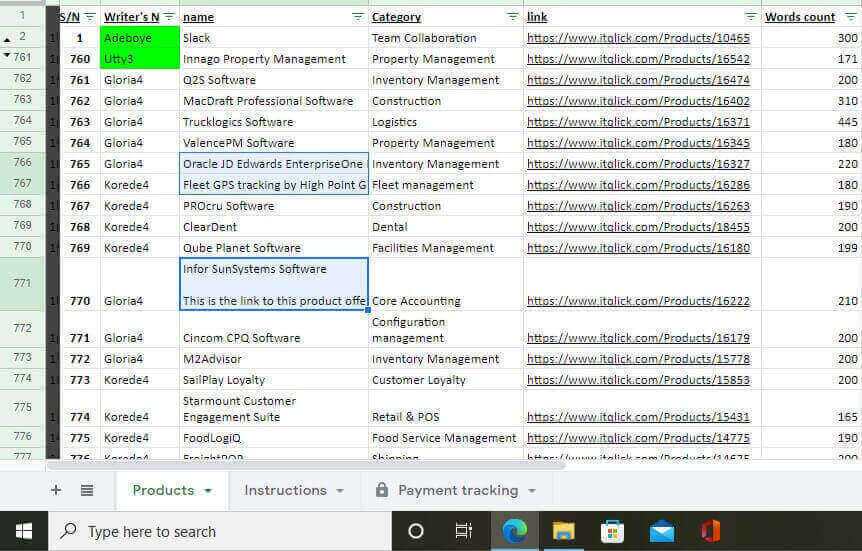This screenshot has width=862, height=551.
Task: Open Microsoft Store from taskbar
Action: click(612, 531)
